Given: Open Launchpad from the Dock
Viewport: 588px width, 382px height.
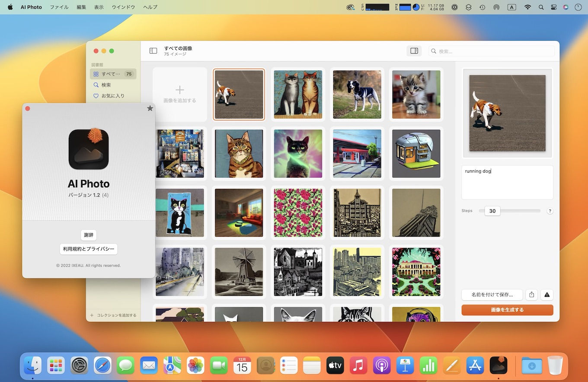Looking at the screenshot, I should pos(56,366).
